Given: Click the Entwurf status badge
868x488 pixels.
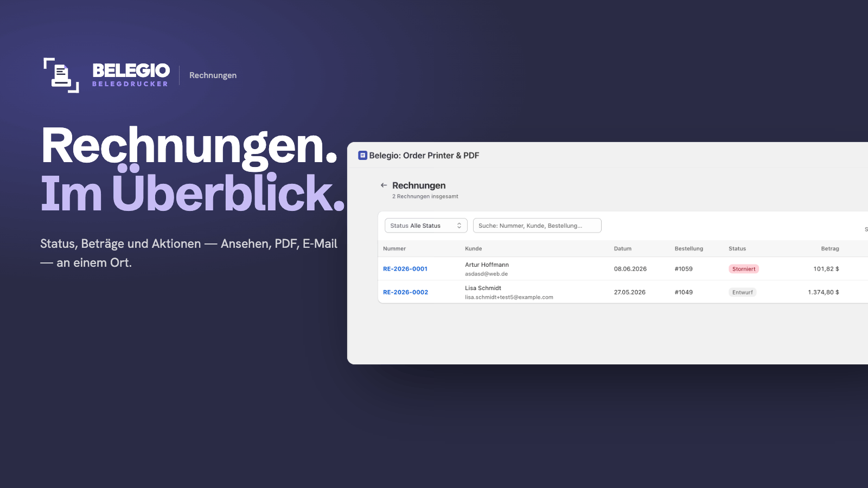Looking at the screenshot, I should point(742,292).
